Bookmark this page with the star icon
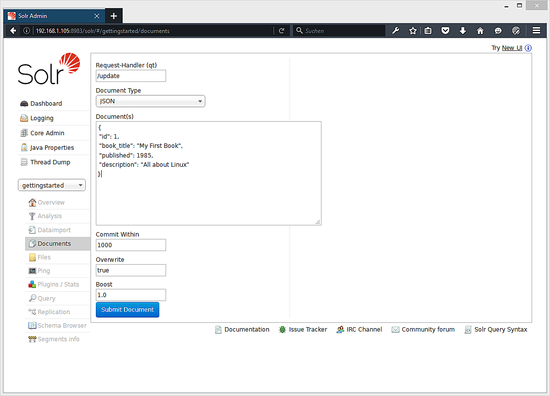 [x=413, y=31]
